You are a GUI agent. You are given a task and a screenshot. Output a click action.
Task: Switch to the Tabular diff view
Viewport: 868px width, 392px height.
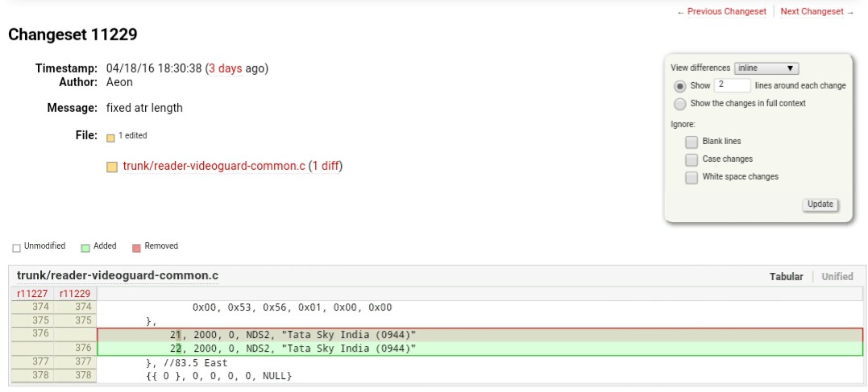point(786,277)
